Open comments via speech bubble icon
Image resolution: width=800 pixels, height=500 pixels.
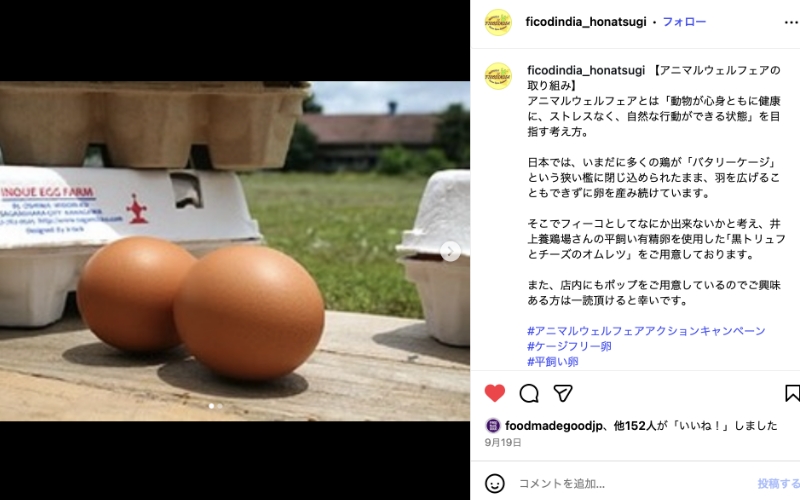tap(529, 393)
